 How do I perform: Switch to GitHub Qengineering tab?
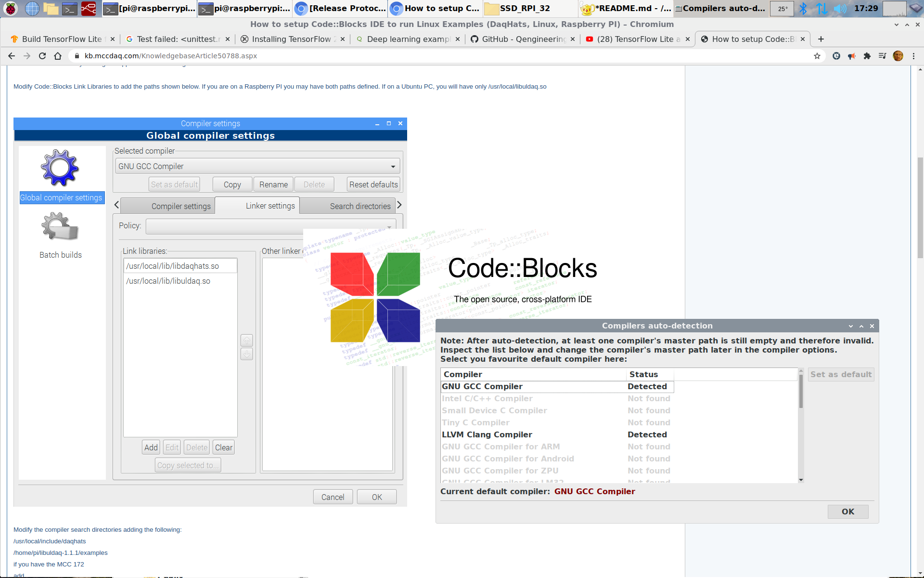[x=523, y=39]
